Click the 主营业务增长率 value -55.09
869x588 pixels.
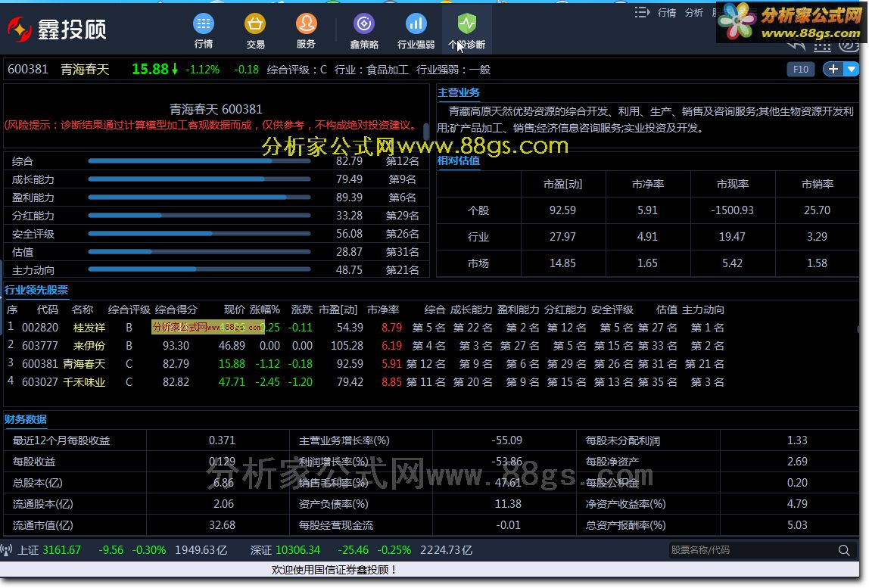pos(506,440)
